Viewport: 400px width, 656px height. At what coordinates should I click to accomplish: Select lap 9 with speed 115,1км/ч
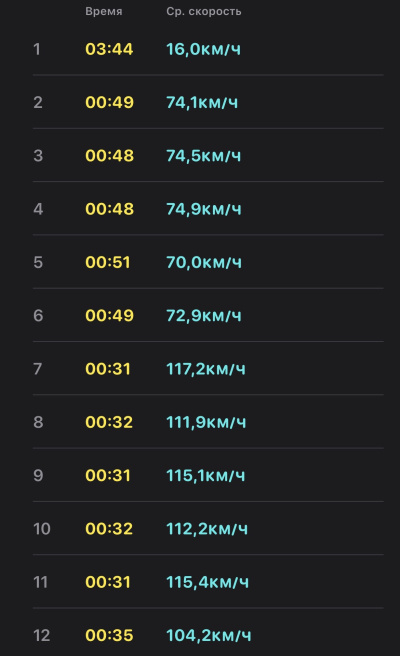point(208,475)
